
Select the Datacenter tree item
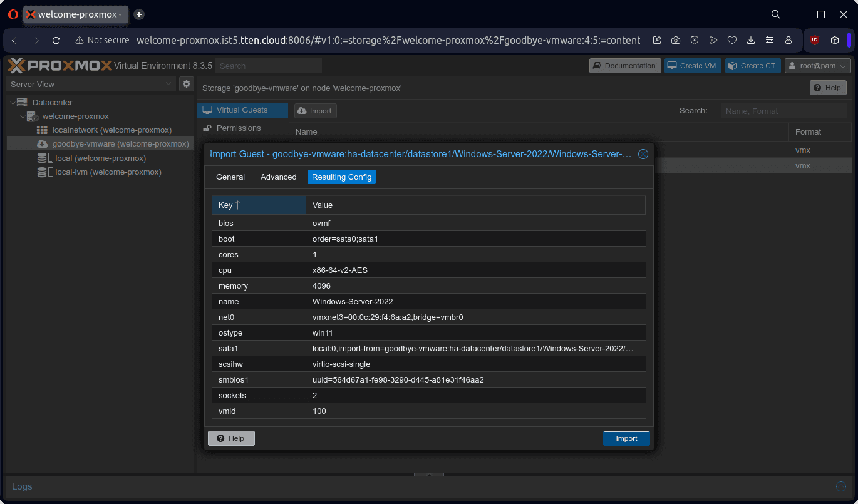click(52, 102)
